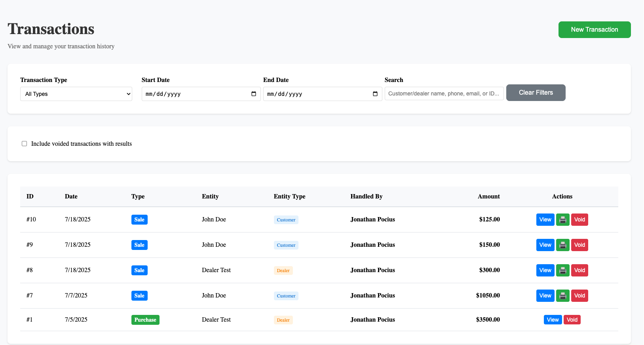
Task: Click the Clear Filters button
Action: point(536,93)
